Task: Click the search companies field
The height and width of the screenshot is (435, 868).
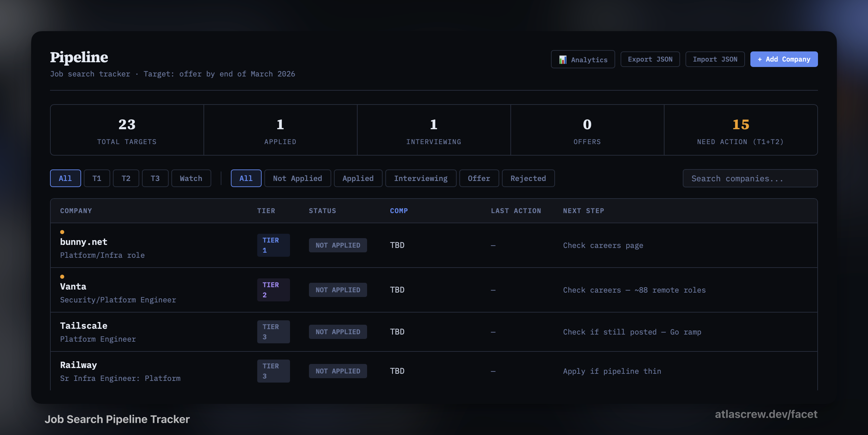Action: [750, 178]
